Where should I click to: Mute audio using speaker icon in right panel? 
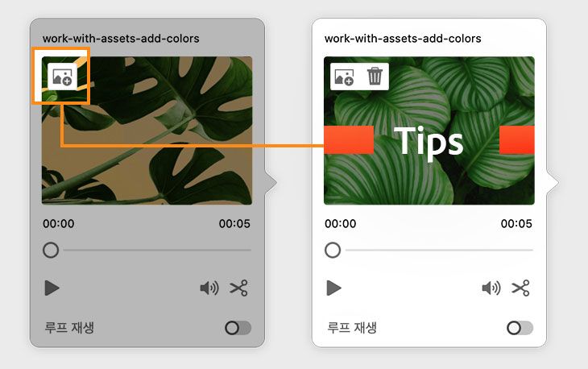click(491, 288)
